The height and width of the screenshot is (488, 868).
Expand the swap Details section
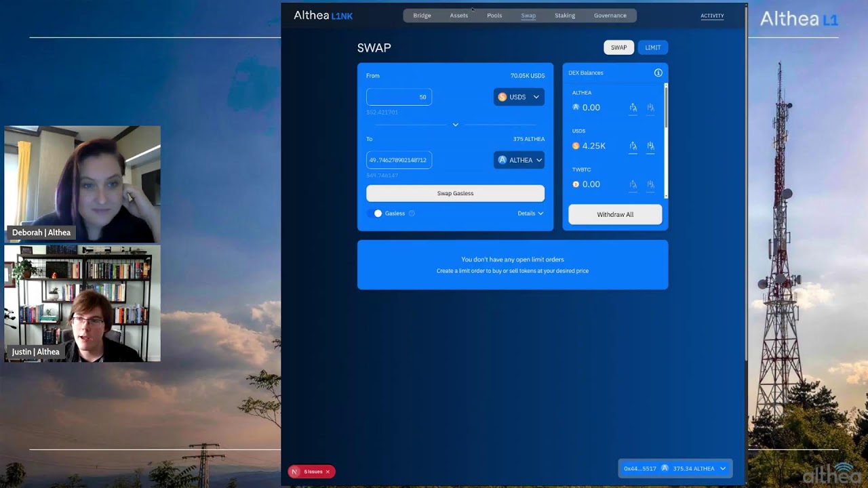(530, 213)
